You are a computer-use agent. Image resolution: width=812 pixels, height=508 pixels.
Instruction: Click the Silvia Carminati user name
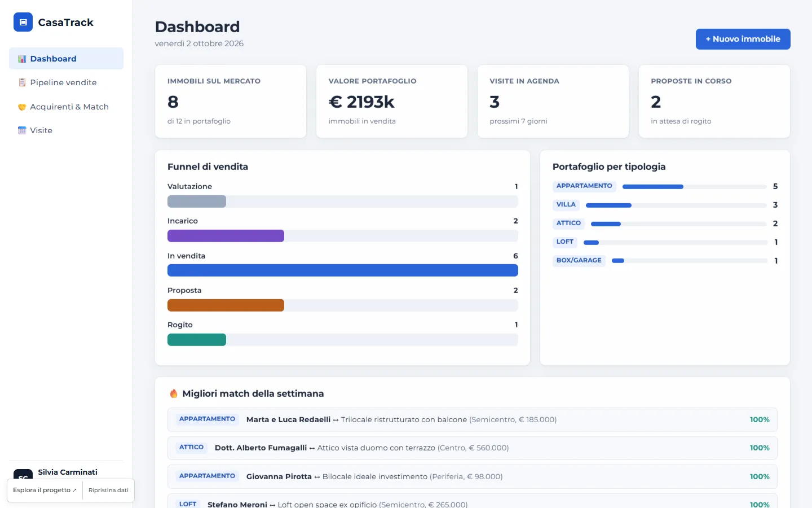[x=68, y=472]
